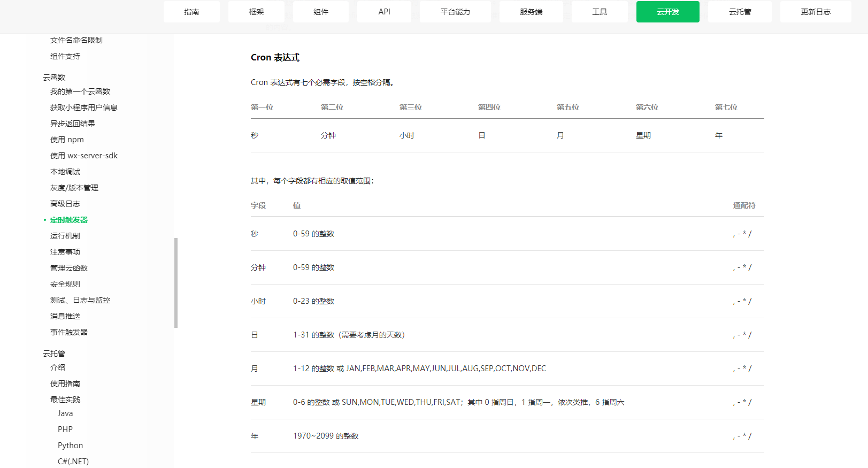
Task: Open 测试、日志与监控 page
Action: pos(80,300)
